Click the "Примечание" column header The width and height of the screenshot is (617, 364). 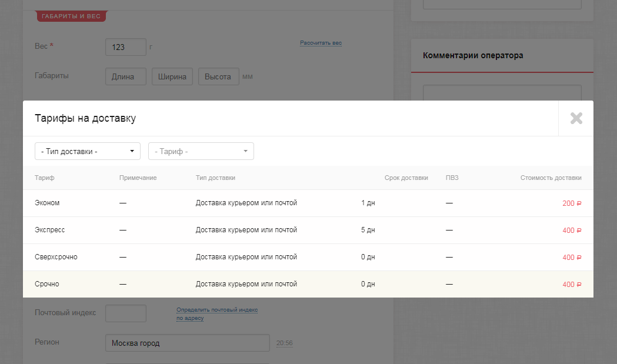click(x=138, y=178)
